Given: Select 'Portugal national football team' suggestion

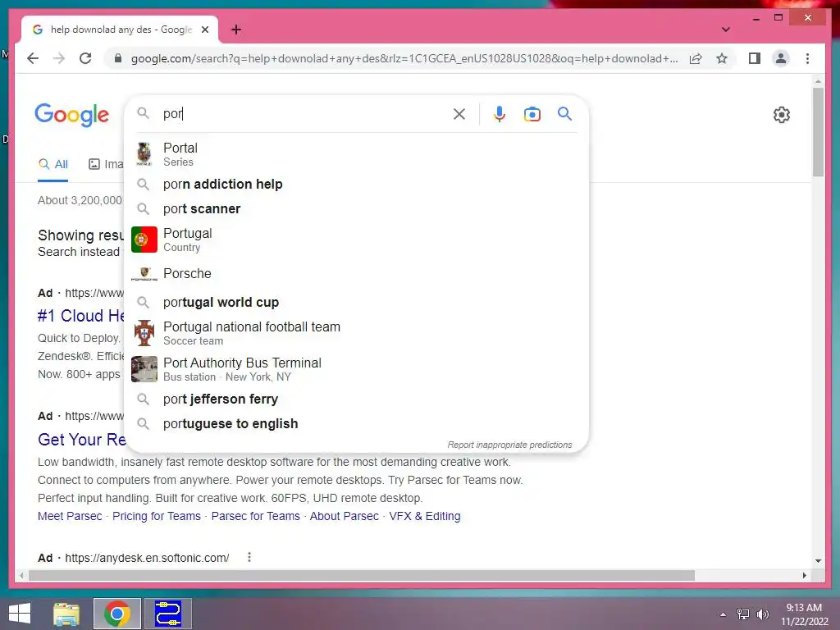Looking at the screenshot, I should coord(356,333).
